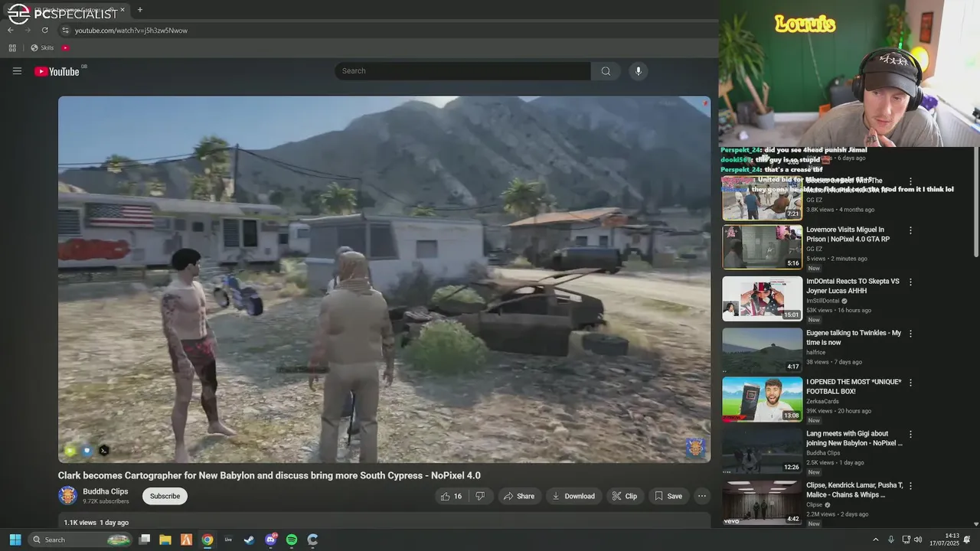The height and width of the screenshot is (551, 980).
Task: Open Discord from taskbar
Action: tap(270, 540)
